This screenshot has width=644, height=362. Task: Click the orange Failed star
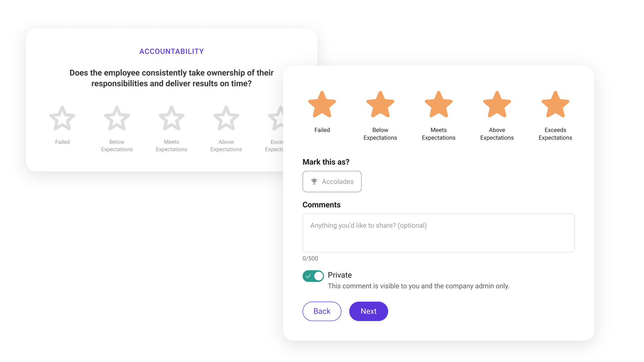coord(322,105)
